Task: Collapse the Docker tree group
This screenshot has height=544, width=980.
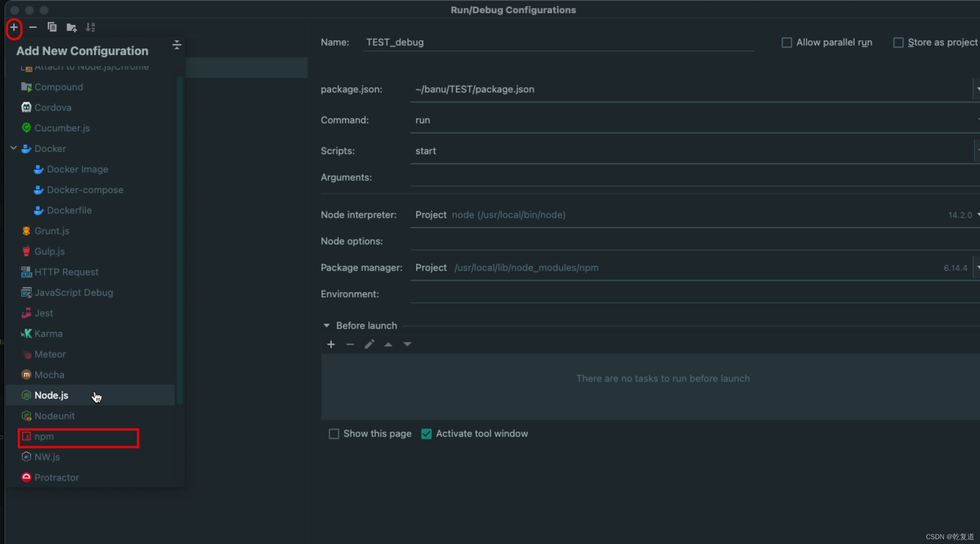Action: [x=13, y=148]
